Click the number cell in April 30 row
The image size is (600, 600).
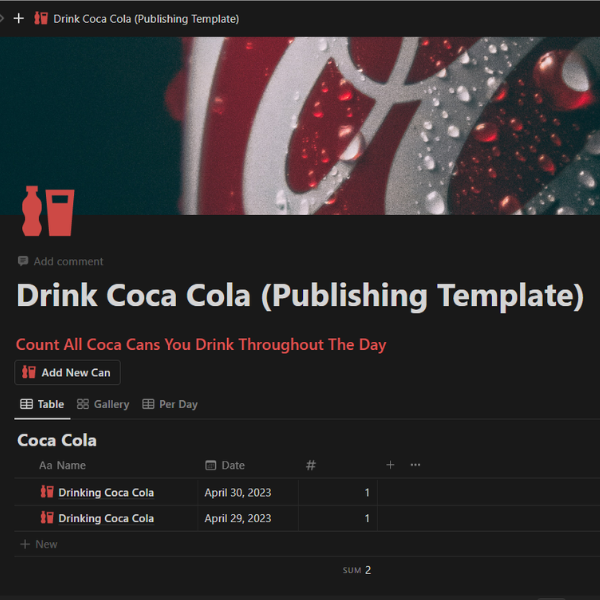coord(338,492)
